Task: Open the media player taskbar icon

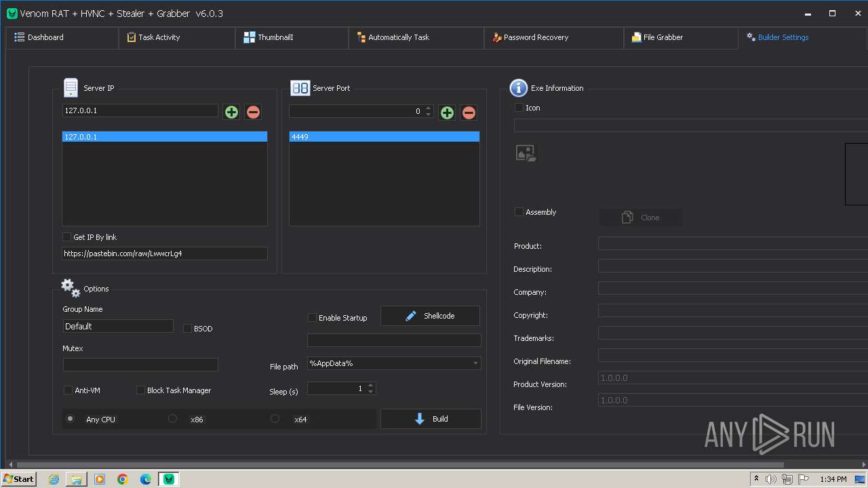Action: [x=100, y=479]
